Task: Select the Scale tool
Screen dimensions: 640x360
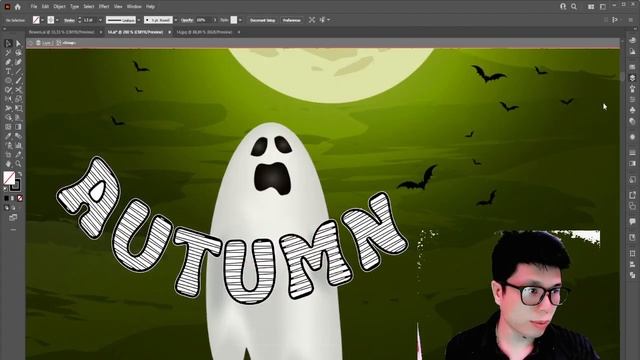Action: (18, 99)
